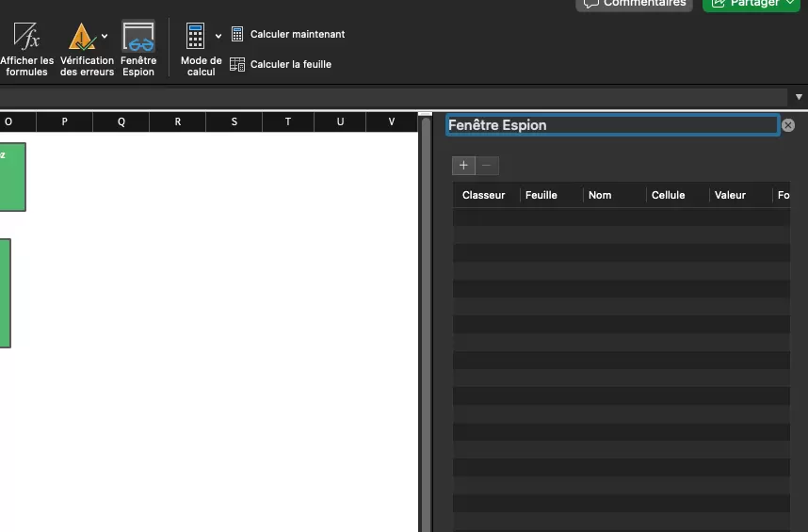
Task: Expand the Vérification des erreurs dropdown arrow
Action: pyautogui.click(x=105, y=36)
